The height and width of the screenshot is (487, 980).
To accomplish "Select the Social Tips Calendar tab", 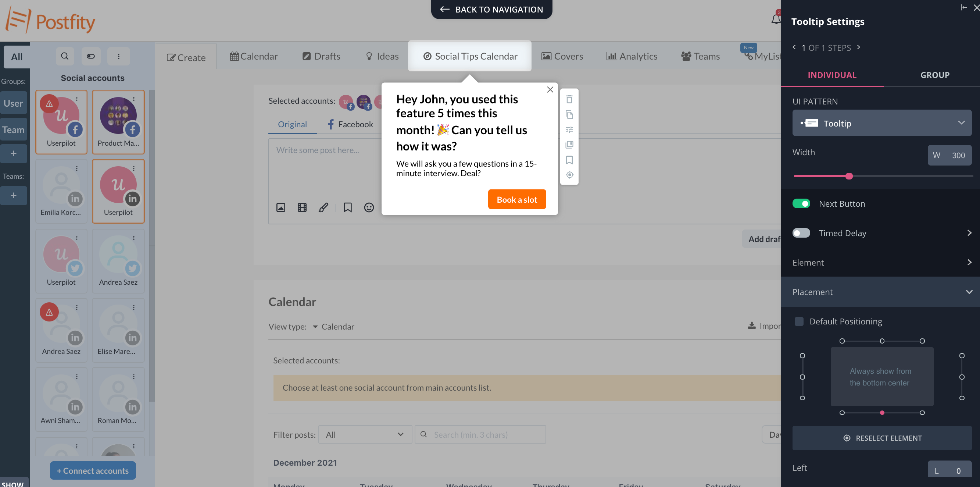I will 469,56.
